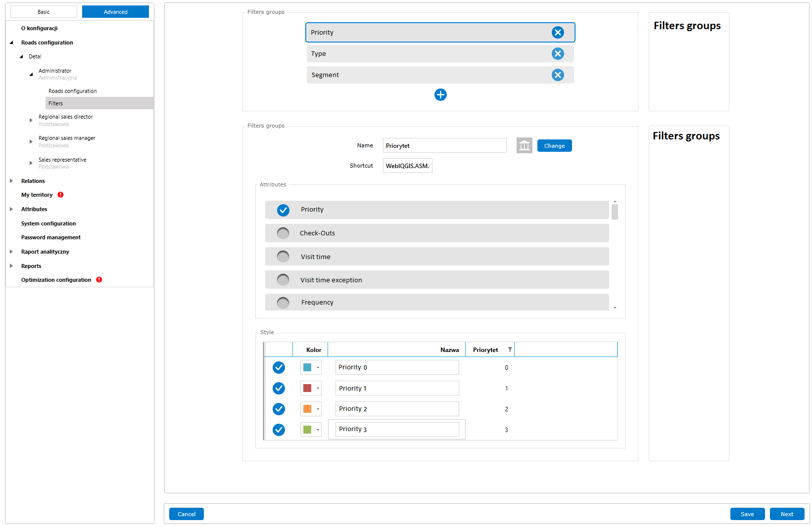The width and height of the screenshot is (812, 527).
Task: Open the Priority 1 color dropdown
Action: (318, 389)
